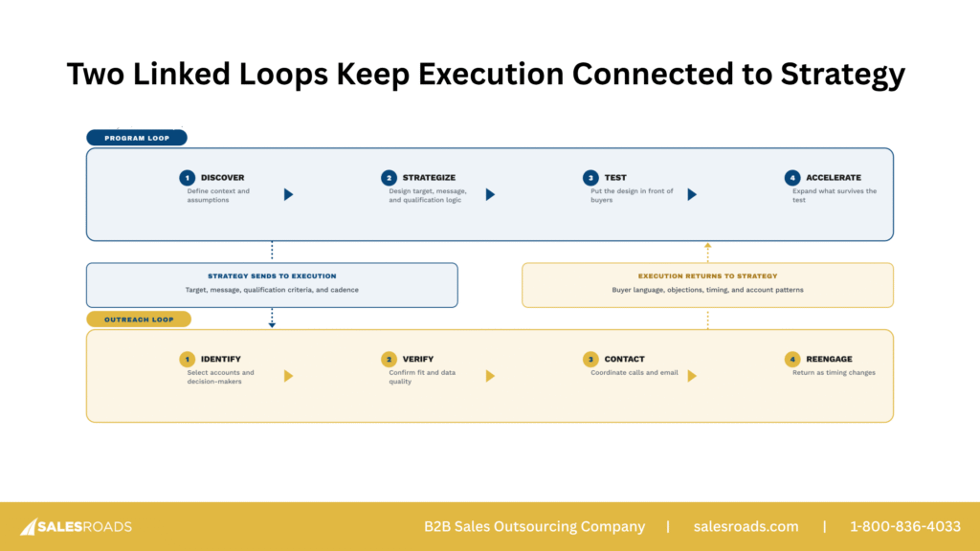Viewport: 980px width, 551px height.
Task: Click the blue dashed arrowhead pointing into the Outreach Loop
Action: pyautogui.click(x=272, y=325)
